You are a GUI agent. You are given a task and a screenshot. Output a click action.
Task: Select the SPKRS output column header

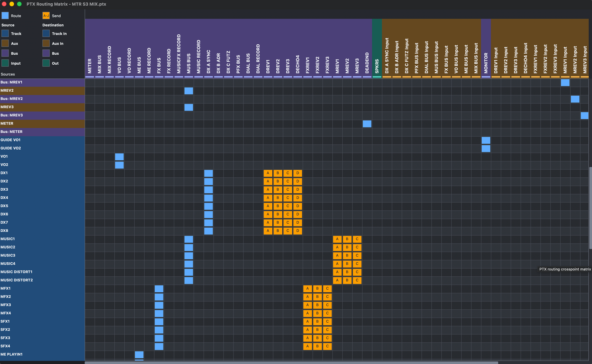pyautogui.click(x=377, y=48)
